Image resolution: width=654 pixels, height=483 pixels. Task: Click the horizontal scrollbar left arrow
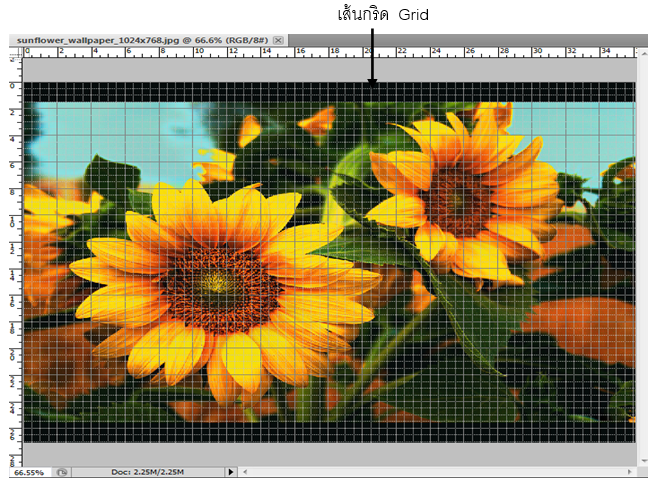pyautogui.click(x=246, y=471)
